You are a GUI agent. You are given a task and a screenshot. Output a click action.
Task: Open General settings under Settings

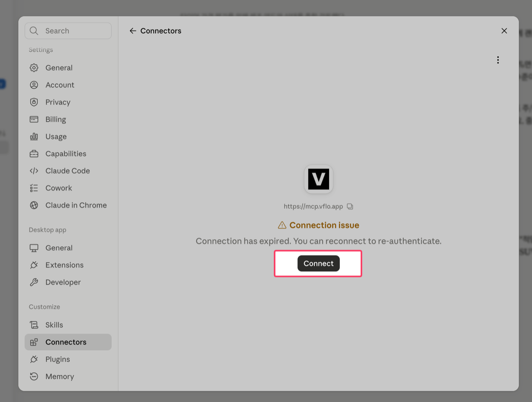pyautogui.click(x=68, y=68)
